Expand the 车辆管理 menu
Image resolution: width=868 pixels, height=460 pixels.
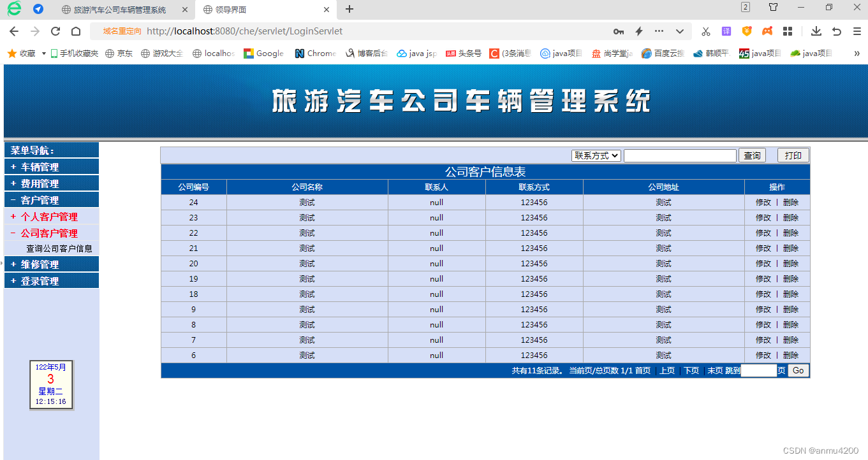pyautogui.click(x=52, y=167)
